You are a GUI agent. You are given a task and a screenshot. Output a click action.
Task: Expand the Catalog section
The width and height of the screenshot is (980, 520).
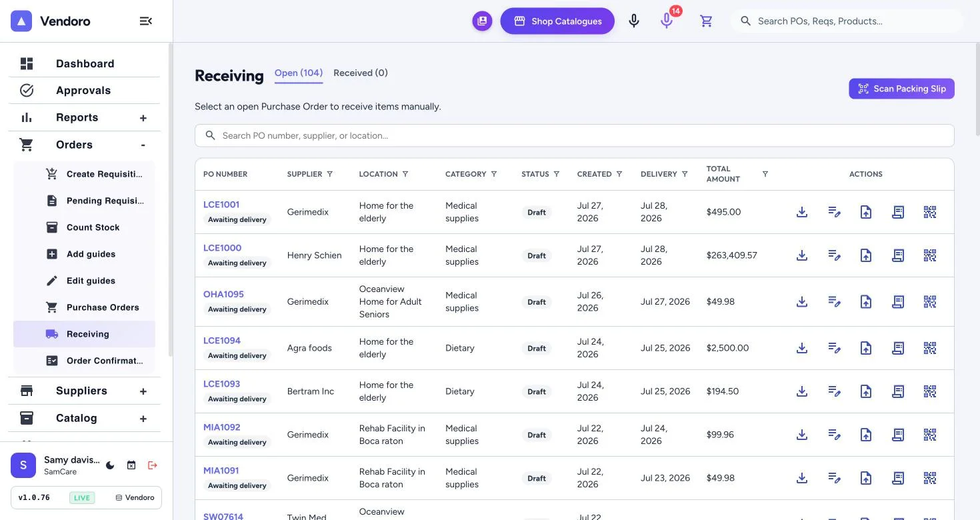[143, 419]
